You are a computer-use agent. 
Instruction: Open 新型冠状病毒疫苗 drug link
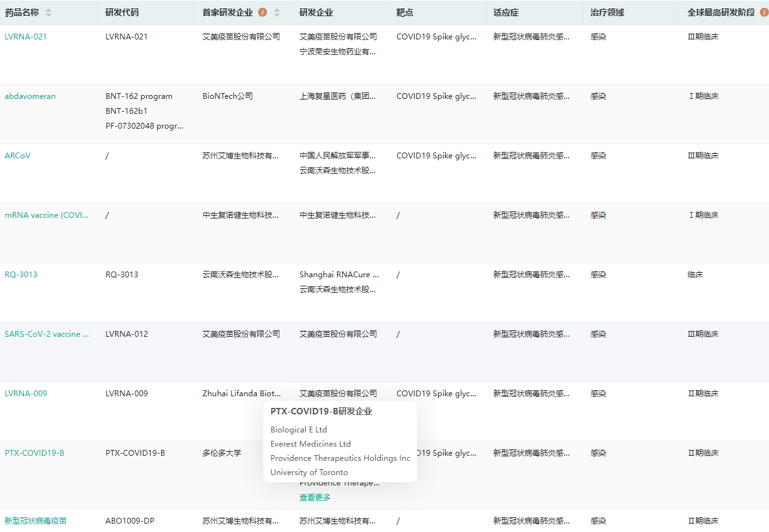point(36,521)
